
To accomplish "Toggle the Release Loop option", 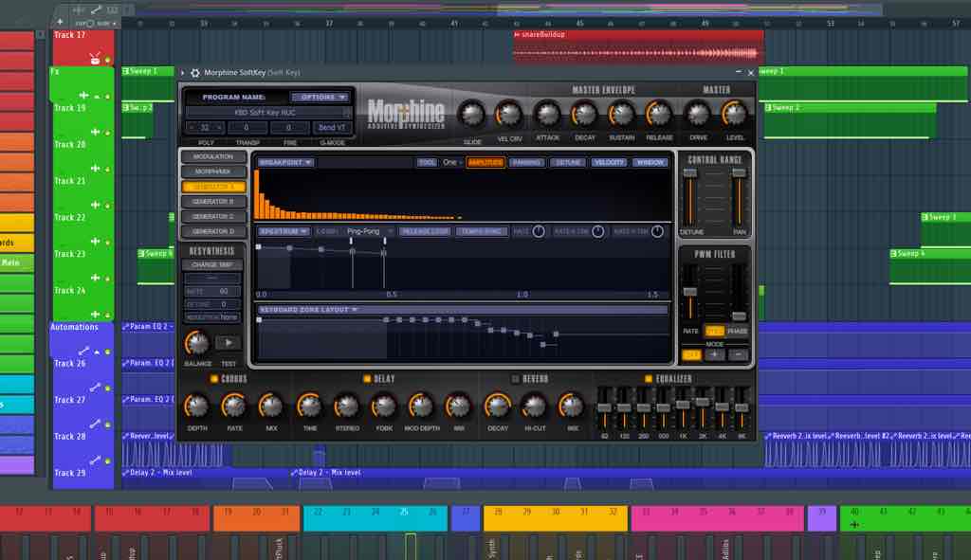I will [425, 231].
